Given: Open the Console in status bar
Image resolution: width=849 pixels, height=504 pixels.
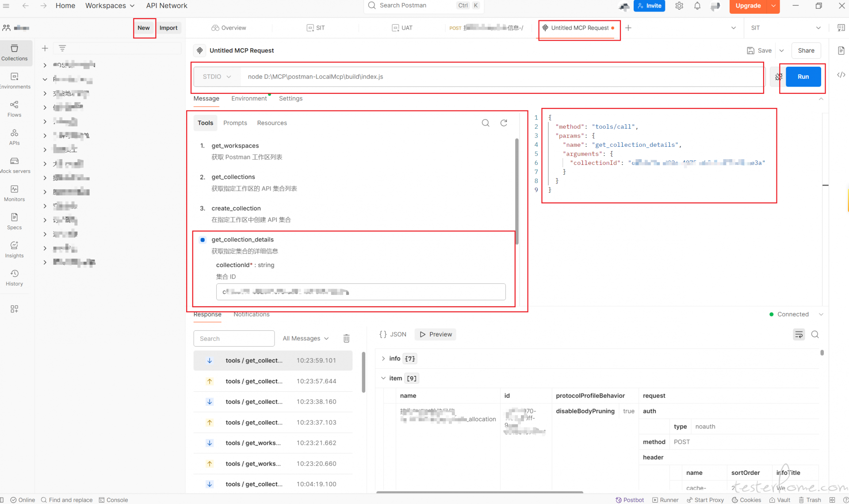Looking at the screenshot, I should click(113, 500).
